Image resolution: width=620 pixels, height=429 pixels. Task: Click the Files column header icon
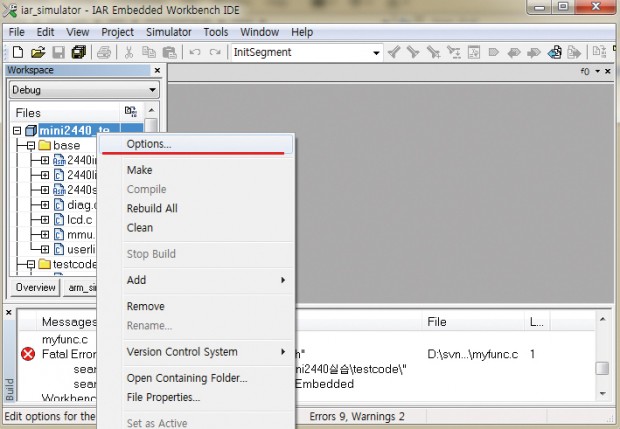coord(130,112)
